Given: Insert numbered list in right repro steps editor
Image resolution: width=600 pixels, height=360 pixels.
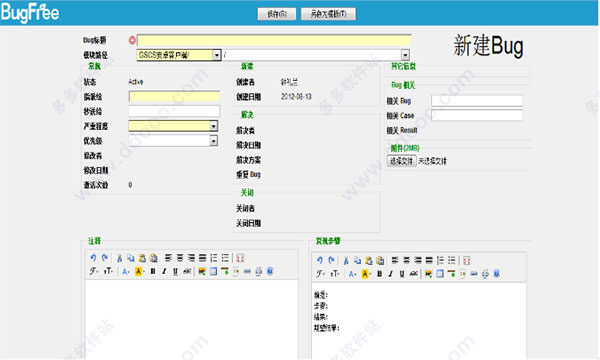Looking at the screenshot, I should [440, 261].
